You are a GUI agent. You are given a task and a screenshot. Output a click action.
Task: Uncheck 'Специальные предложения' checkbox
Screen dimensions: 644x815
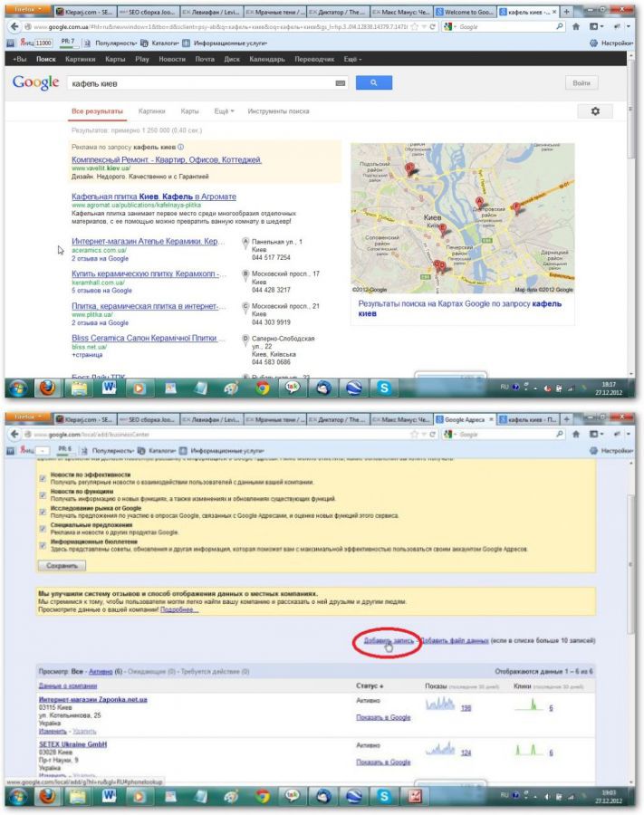[x=43, y=528]
